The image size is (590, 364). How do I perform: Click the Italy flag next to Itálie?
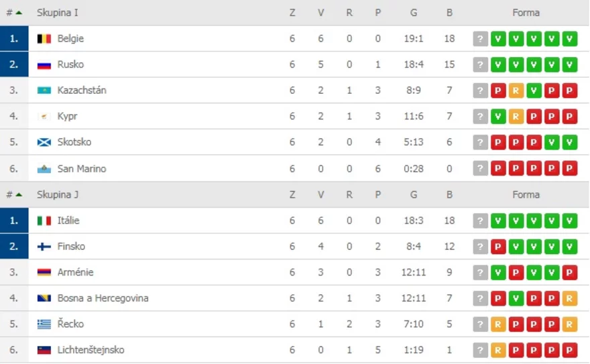point(44,221)
